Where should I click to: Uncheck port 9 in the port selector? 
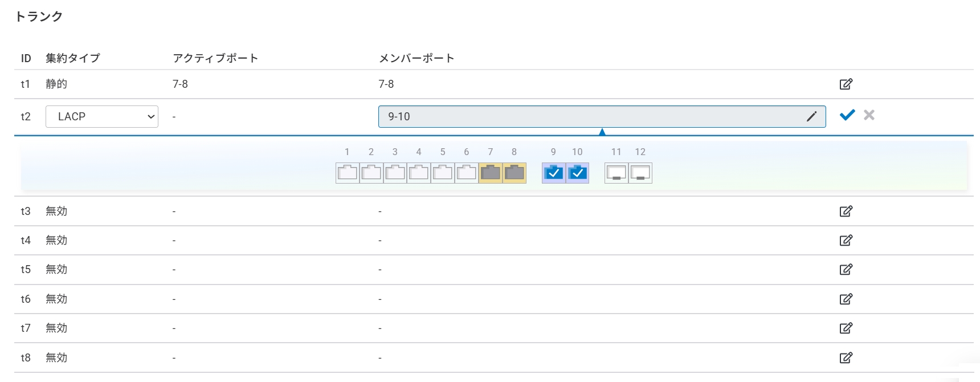coord(554,173)
